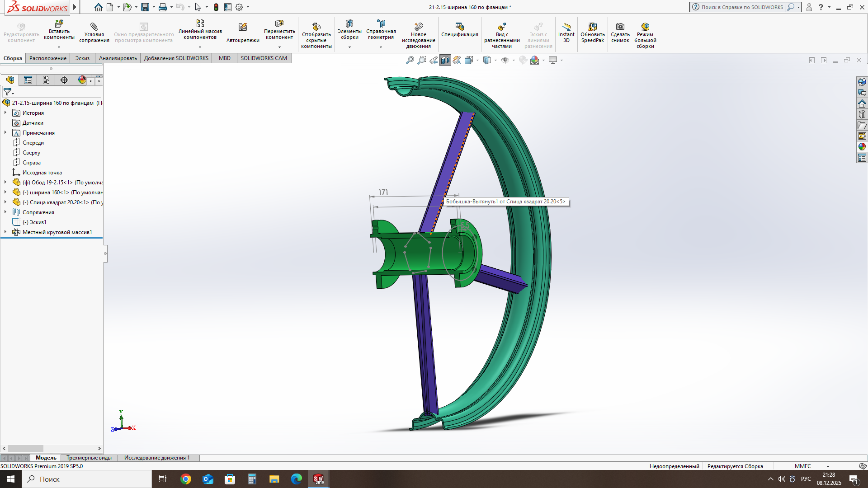Open the Hide/Show Items dropdown arrow
Viewport: 868px width, 488px height.
click(514, 60)
